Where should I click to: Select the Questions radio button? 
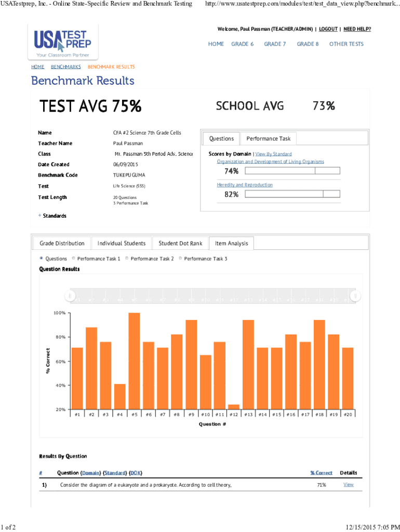pyautogui.click(x=42, y=258)
